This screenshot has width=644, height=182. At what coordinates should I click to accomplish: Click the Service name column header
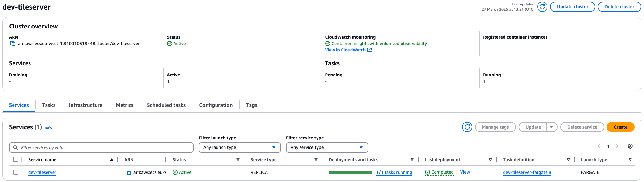point(42,160)
